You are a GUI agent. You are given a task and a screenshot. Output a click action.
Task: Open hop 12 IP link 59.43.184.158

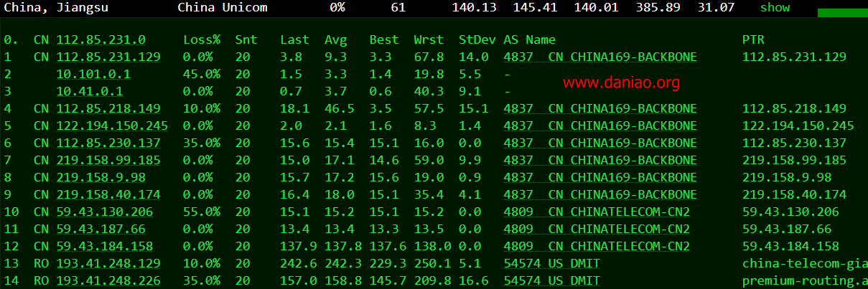pyautogui.click(x=105, y=246)
